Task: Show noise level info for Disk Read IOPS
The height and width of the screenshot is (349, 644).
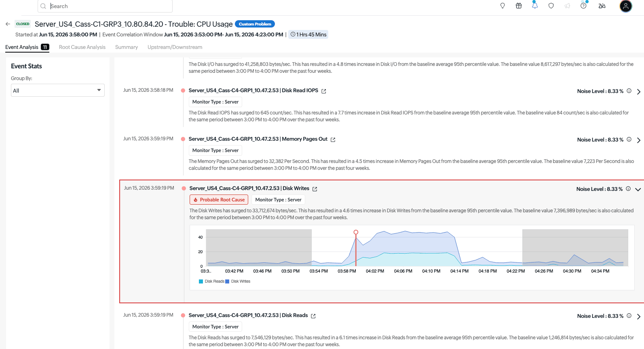Action: pyautogui.click(x=629, y=91)
